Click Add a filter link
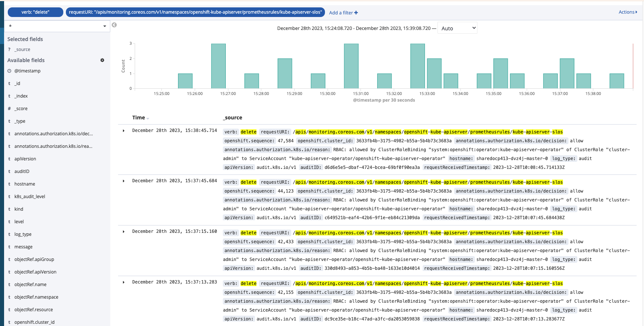The height and width of the screenshot is (326, 644). pyautogui.click(x=343, y=13)
